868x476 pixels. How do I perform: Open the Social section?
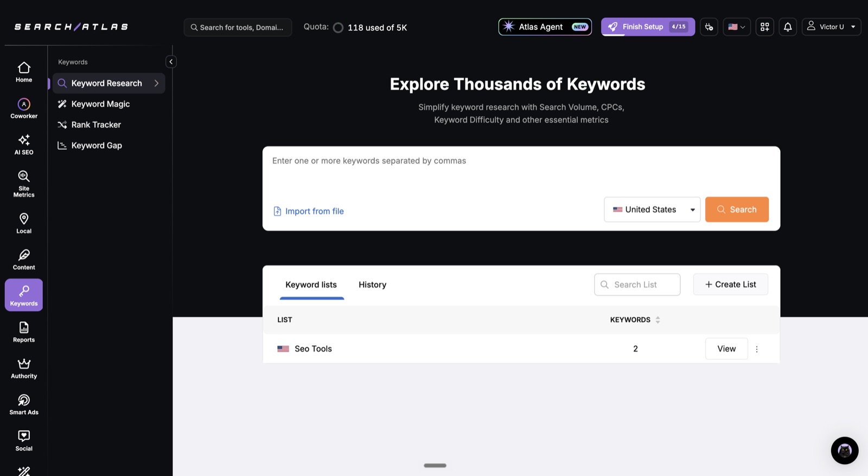coord(24,441)
